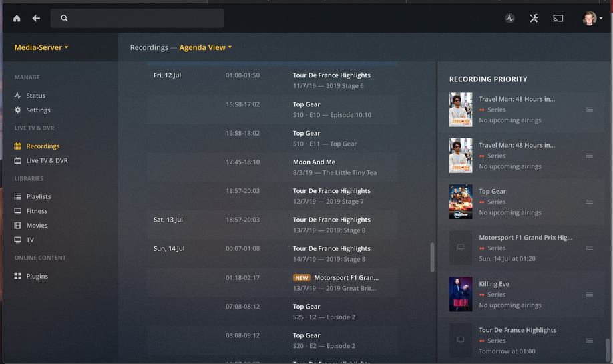Click the second Travel Man poster thumbnail
Image resolution: width=613 pixels, height=364 pixels.
coord(461,156)
